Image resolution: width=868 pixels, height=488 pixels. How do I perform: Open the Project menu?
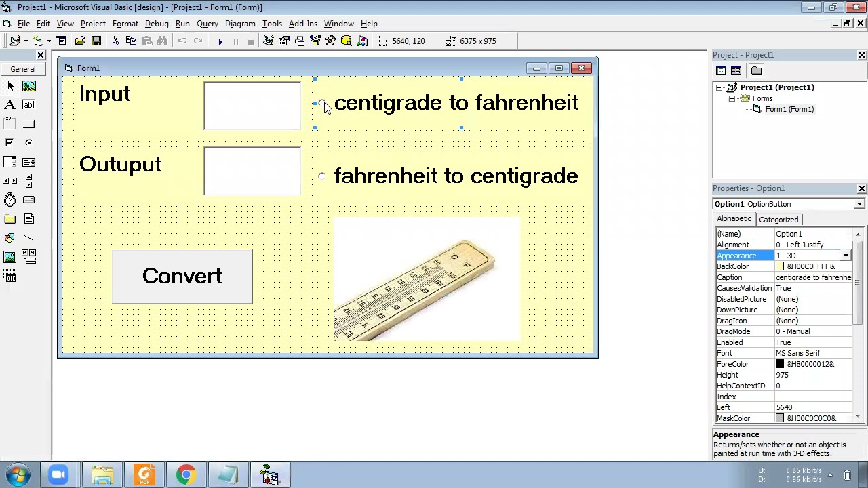point(93,24)
